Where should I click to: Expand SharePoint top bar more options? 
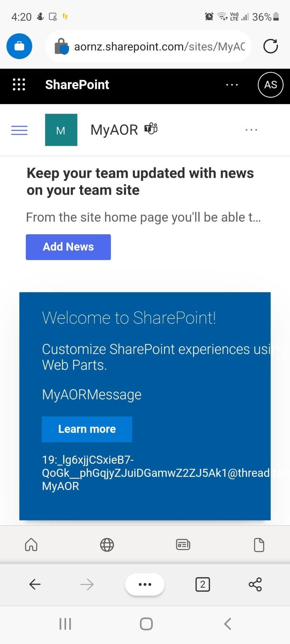pos(232,85)
